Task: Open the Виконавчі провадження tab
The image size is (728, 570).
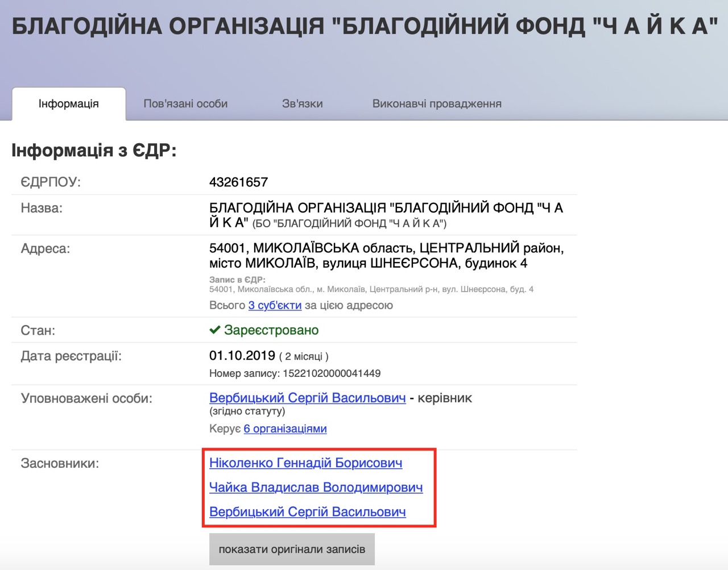Action: tap(437, 104)
